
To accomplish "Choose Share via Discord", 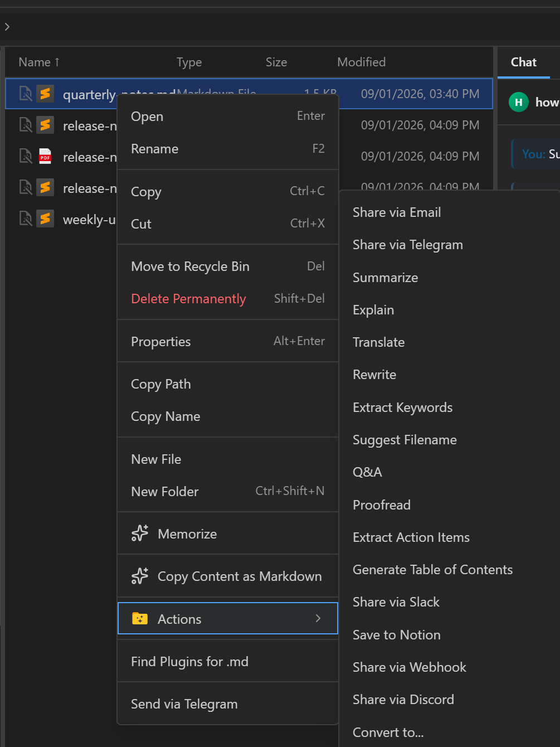I will 450,699.
